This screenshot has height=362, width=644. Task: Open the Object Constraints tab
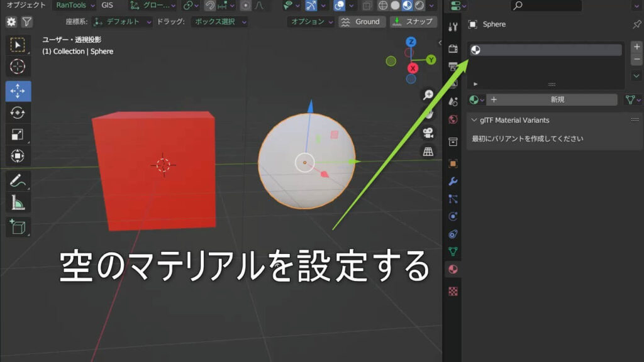(x=453, y=234)
